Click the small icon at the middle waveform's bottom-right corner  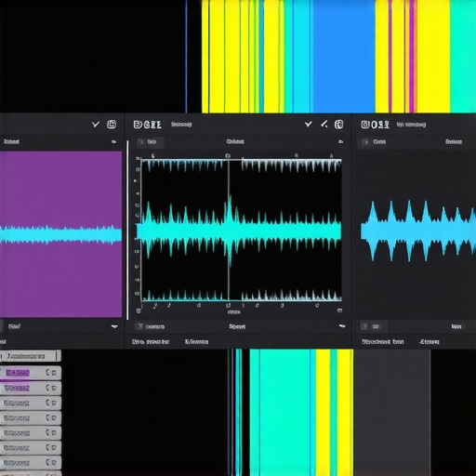(x=339, y=311)
